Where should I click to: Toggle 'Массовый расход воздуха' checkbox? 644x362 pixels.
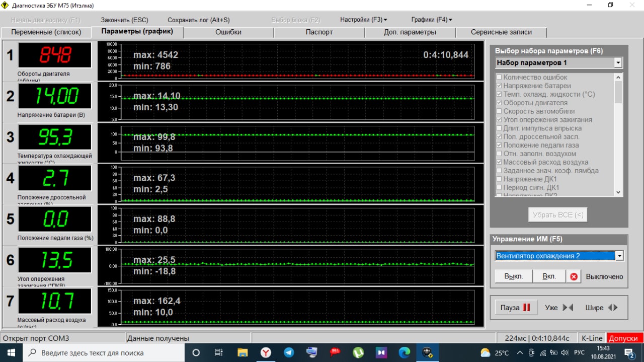click(499, 162)
